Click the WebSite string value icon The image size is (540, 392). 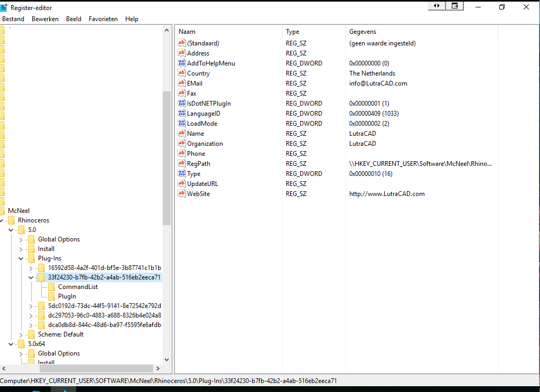coord(181,193)
